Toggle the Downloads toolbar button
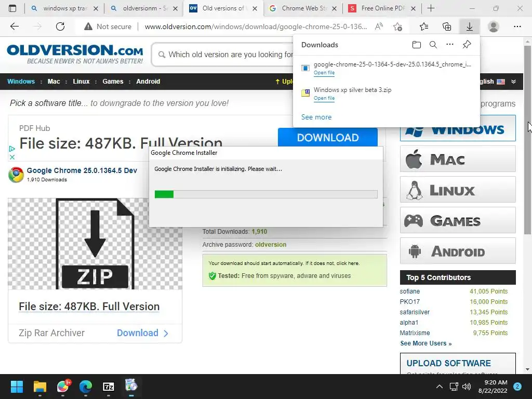This screenshot has height=399, width=532. coord(470,26)
